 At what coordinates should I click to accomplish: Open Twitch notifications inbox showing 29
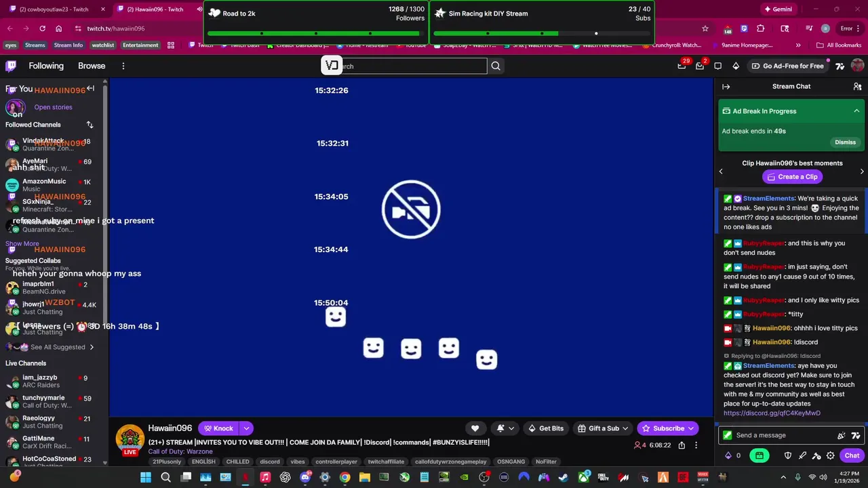click(682, 66)
